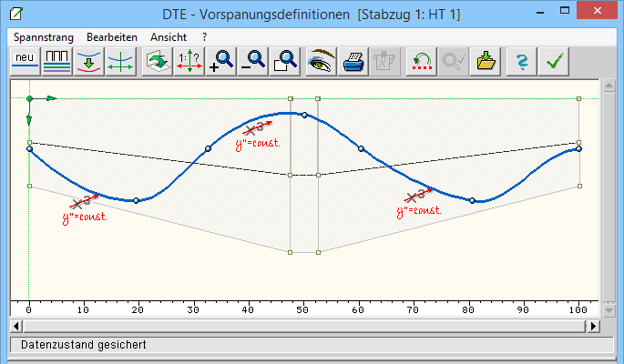This screenshot has width=624, height=364.
Task: Click the zoom in magnifier icon
Action: 221,61
